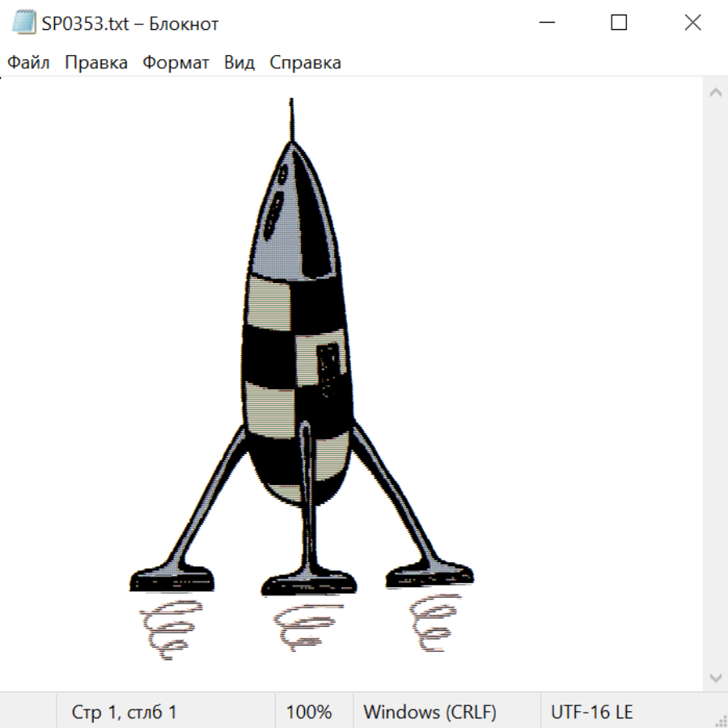Click the UTF-16 LE encoding indicator
The height and width of the screenshot is (728, 728).
[x=591, y=713]
